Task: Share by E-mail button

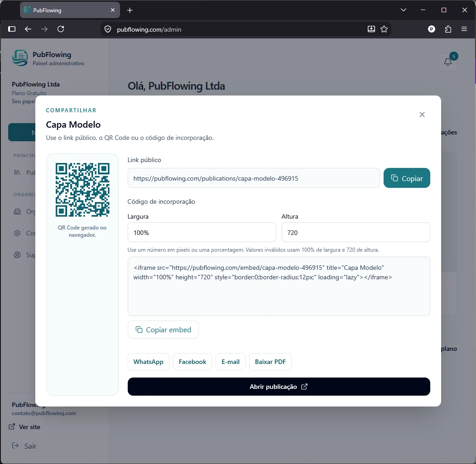Action: coord(230,361)
